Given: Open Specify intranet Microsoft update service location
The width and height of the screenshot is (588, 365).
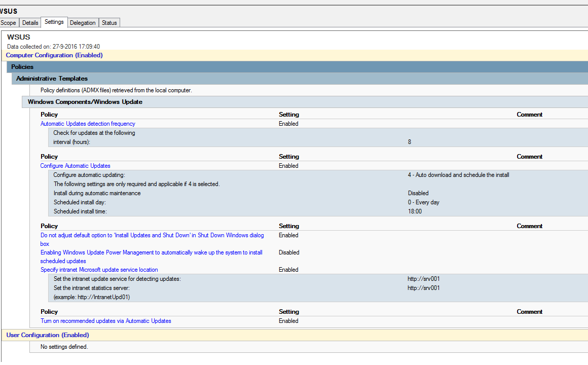Looking at the screenshot, I should (99, 270).
